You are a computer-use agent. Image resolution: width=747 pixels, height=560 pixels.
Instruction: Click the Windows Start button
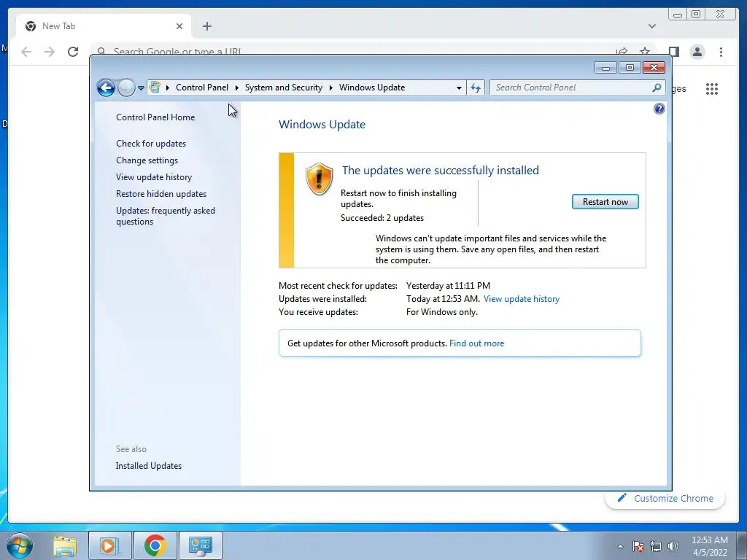[20, 545]
